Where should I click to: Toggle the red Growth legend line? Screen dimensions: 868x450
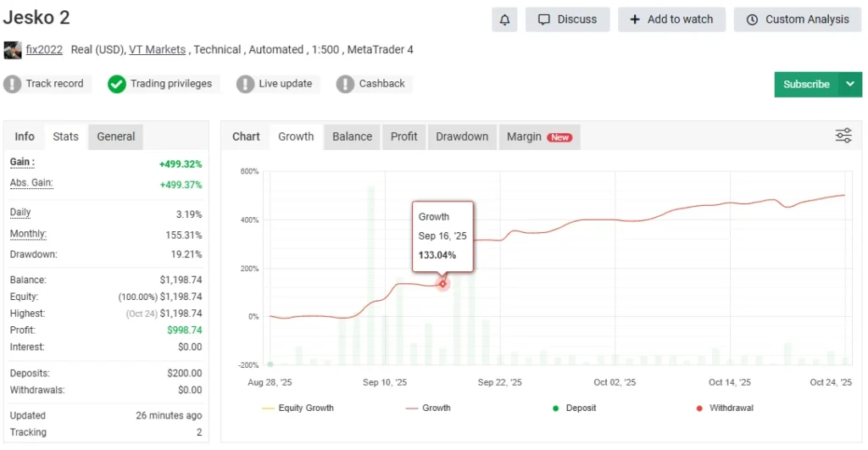pyautogui.click(x=428, y=408)
